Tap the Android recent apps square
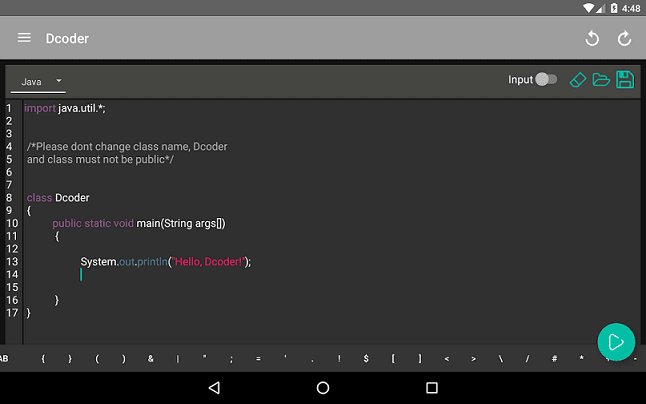646x404 pixels. click(x=431, y=387)
